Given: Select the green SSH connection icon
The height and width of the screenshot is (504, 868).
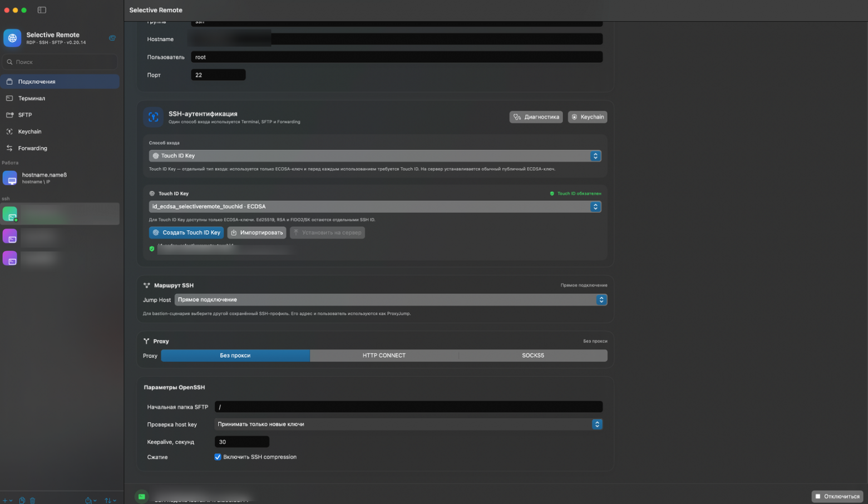Looking at the screenshot, I should tap(10, 214).
